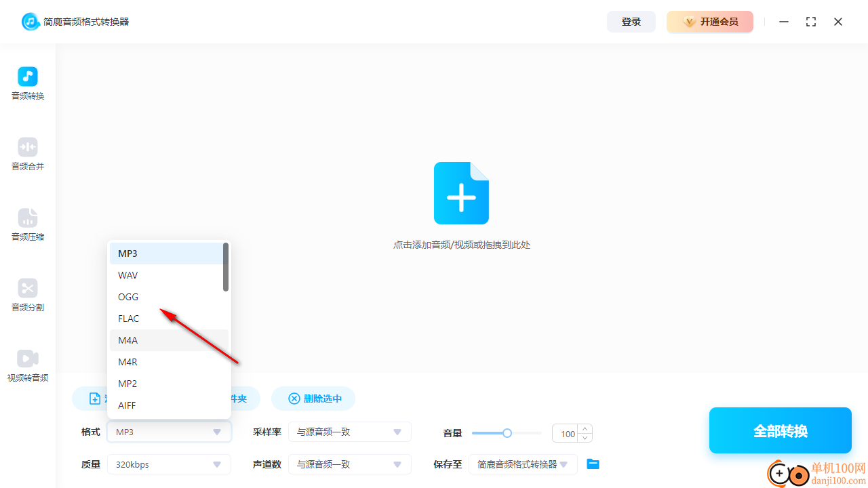The image size is (868, 488).
Task: Open the 保存至 save location dropdown
Action: coord(523,464)
